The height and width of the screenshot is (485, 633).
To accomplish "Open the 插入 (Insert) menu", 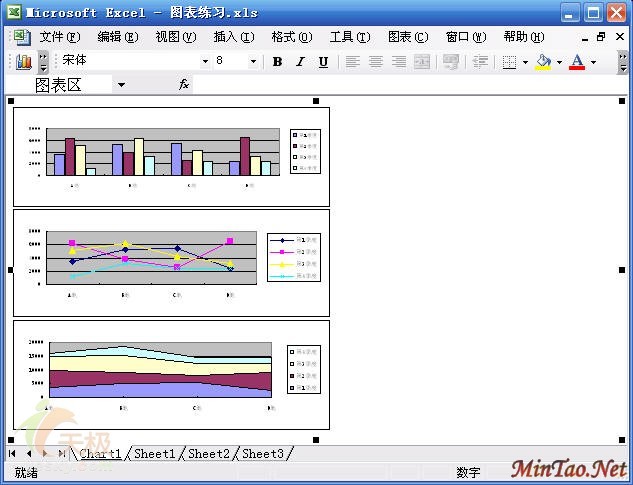I will (x=233, y=37).
